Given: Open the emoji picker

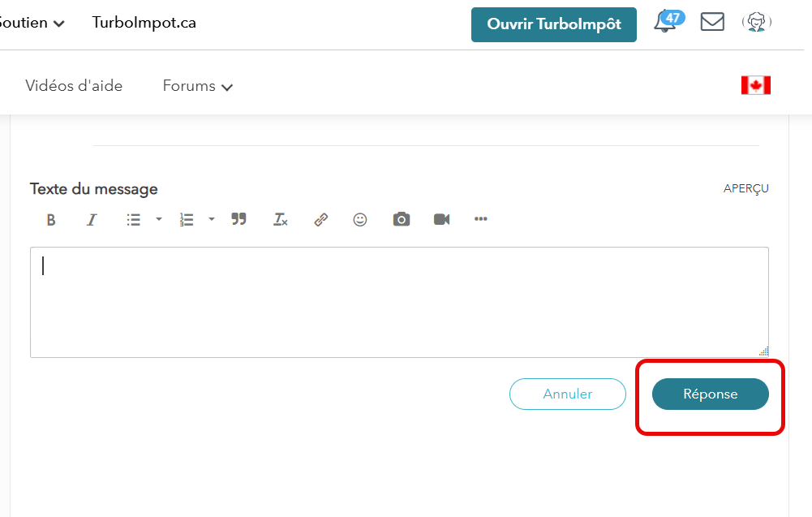Looking at the screenshot, I should (x=360, y=220).
